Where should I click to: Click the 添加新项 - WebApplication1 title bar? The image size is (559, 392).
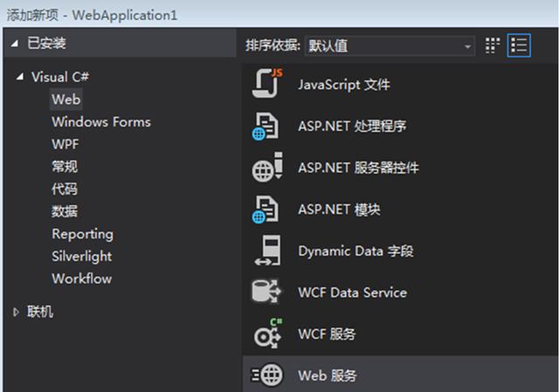279,14
